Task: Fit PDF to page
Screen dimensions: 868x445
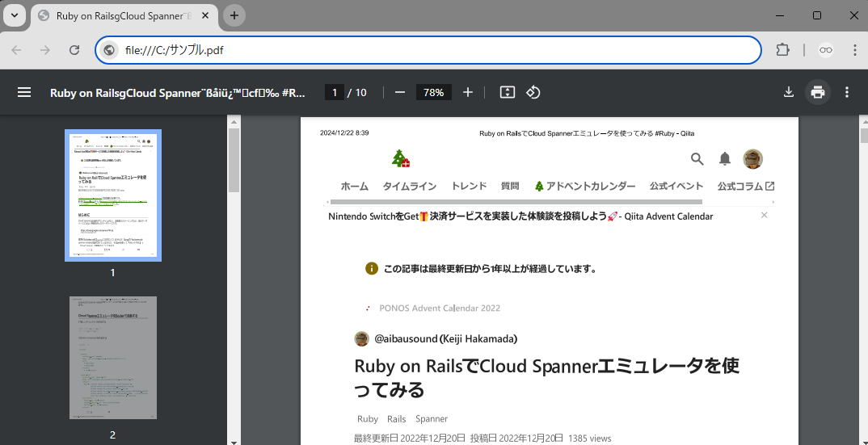Action: pos(507,92)
